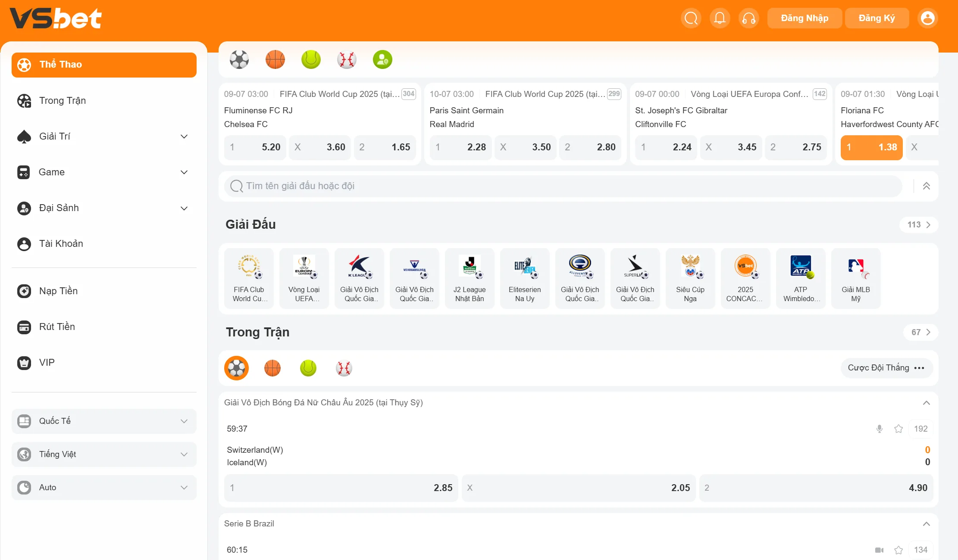The image size is (958, 560).
Task: Select basketball icon in top sport bar
Action: pyautogui.click(x=275, y=59)
